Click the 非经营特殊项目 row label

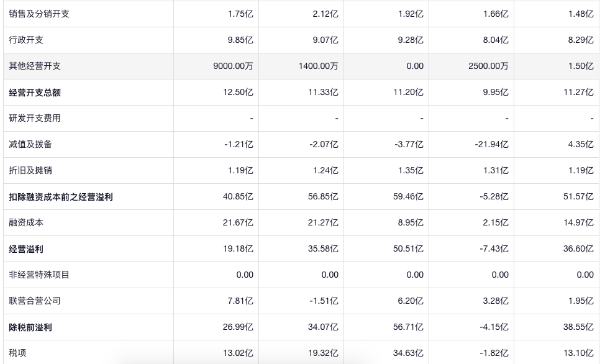point(39,275)
